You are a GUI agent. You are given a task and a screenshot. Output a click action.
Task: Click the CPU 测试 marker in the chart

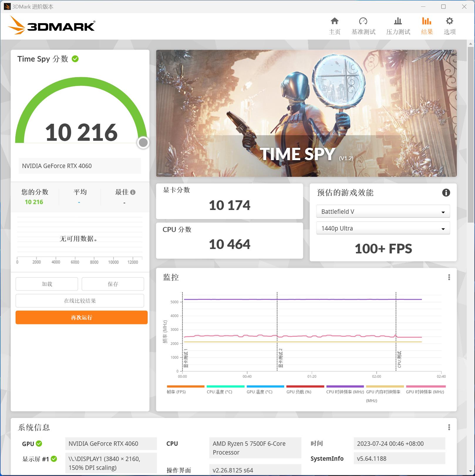tap(399, 359)
